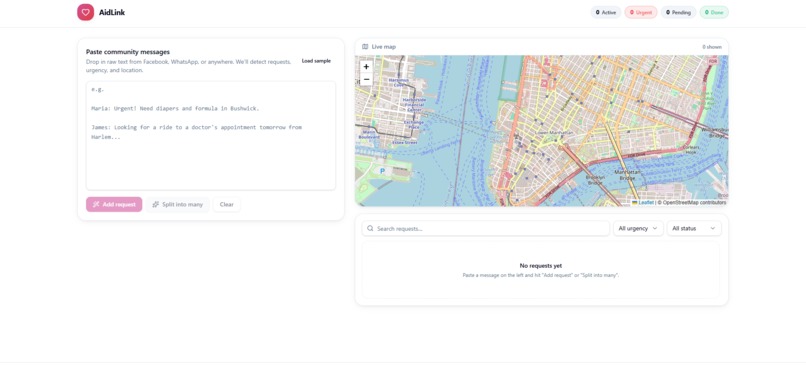Screen dimensions: 806x365
Task: Focus the community messages text area
Action: 211,135
